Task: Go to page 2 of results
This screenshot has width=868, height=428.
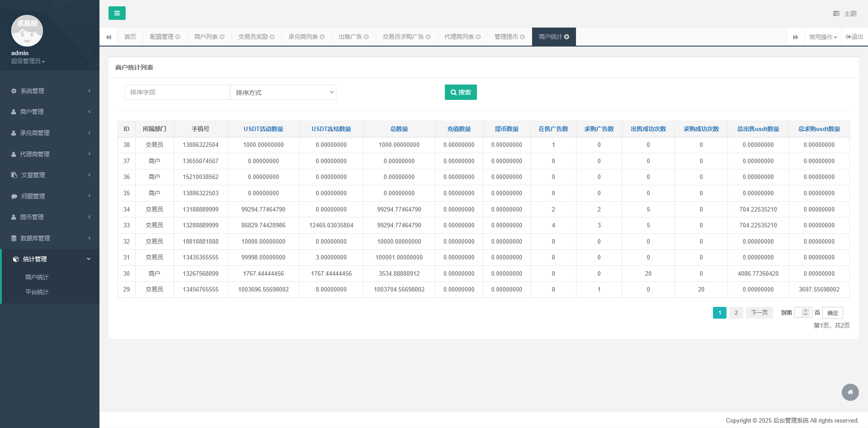Action: click(x=736, y=313)
